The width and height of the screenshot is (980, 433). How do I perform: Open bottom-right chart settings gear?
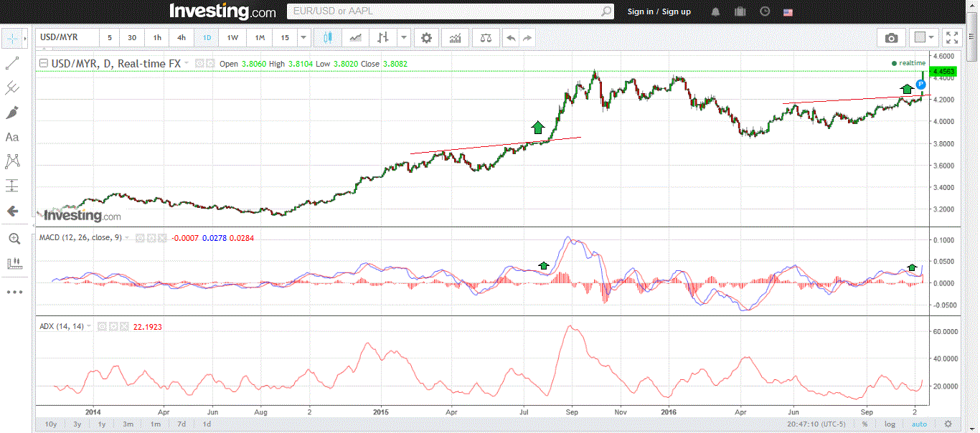pos(948,424)
